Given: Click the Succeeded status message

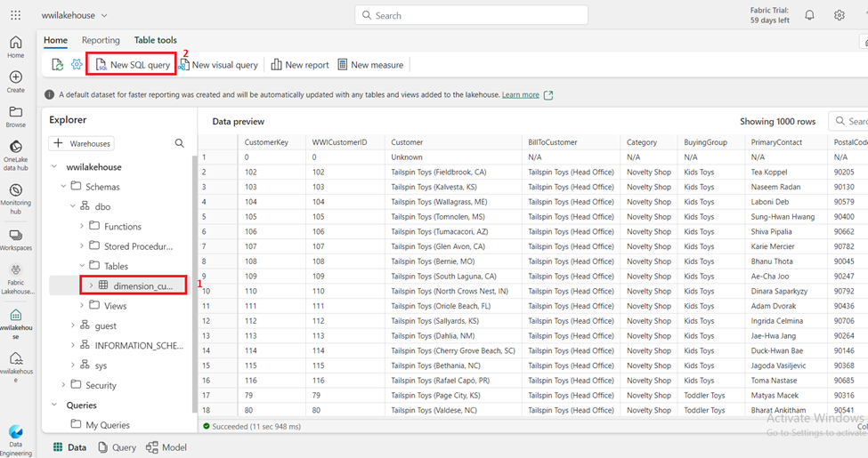Looking at the screenshot, I should click(252, 427).
